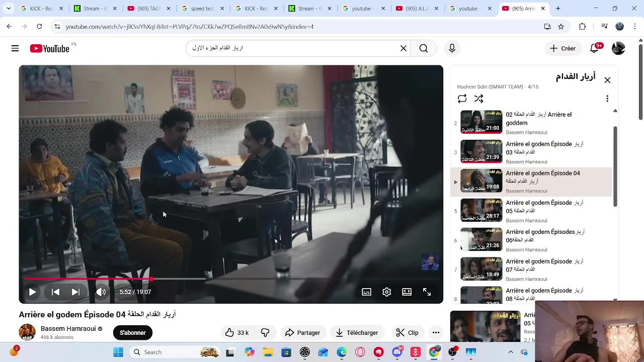This screenshot has height=362, width=644.
Task: Open media controls icon in Chrome toolbar
Action: tap(604, 27)
